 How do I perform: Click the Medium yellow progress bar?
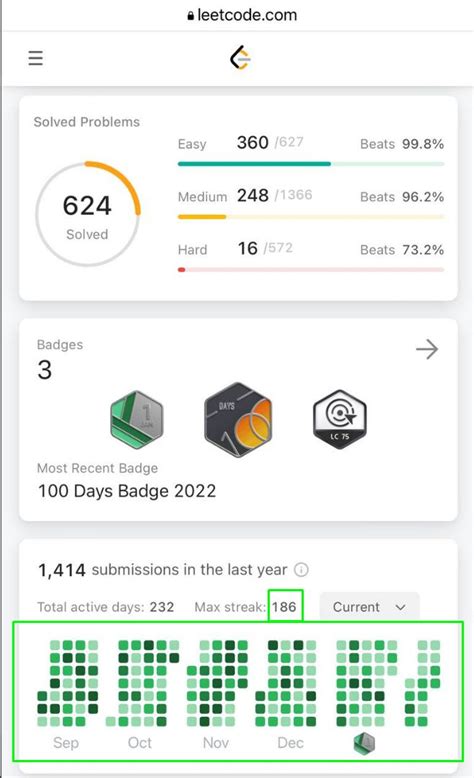[311, 217]
